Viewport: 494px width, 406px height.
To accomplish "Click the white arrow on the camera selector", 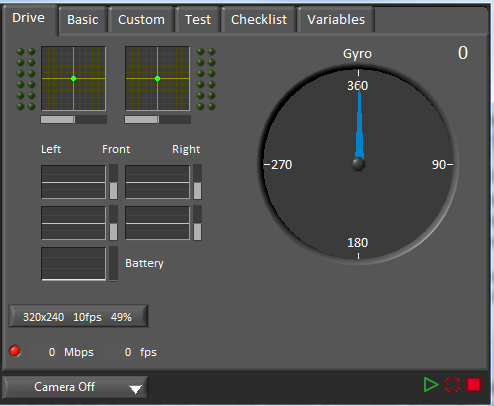I will tap(135, 389).
